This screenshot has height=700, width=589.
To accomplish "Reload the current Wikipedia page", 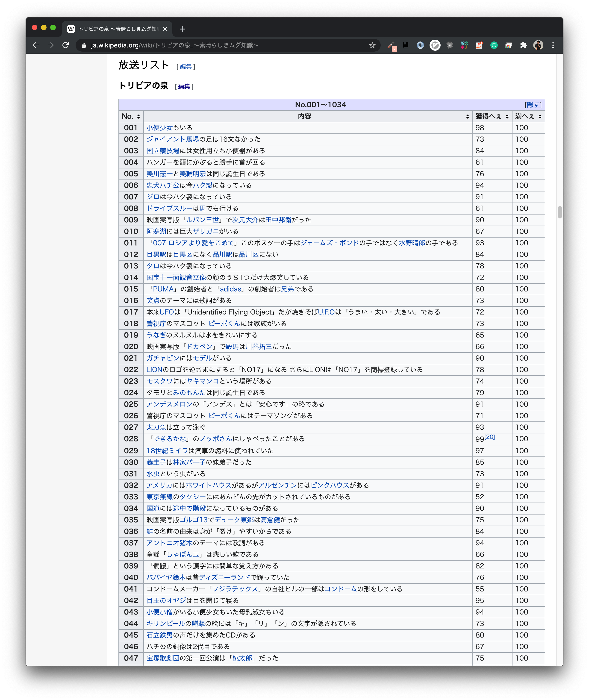I will (65, 45).
